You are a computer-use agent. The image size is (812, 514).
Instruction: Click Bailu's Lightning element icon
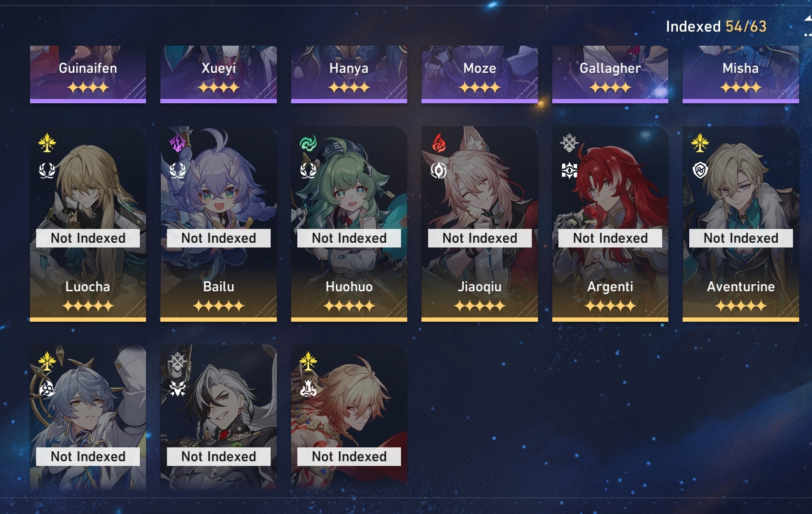click(177, 143)
